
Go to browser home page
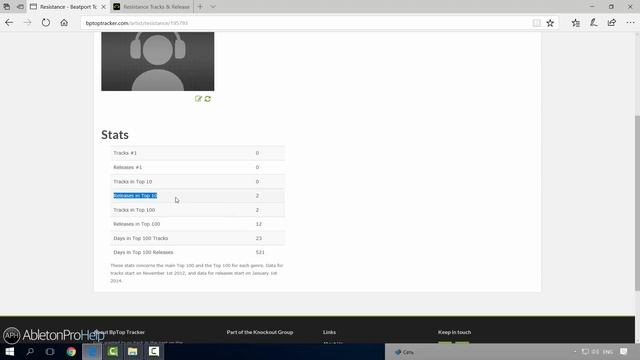click(x=64, y=23)
